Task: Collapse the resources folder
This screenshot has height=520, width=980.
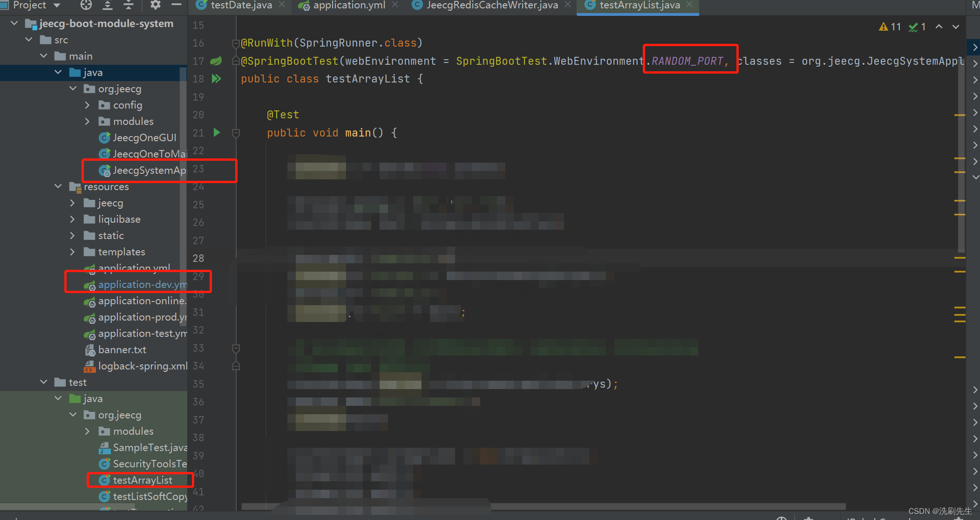Action: pos(58,186)
